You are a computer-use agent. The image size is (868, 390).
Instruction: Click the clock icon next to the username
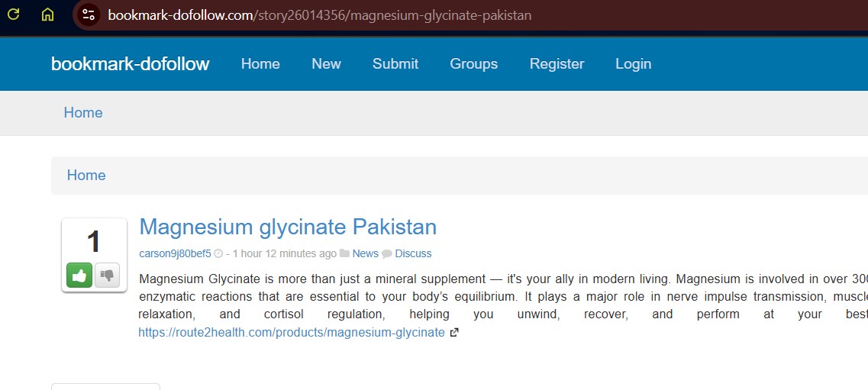218,253
